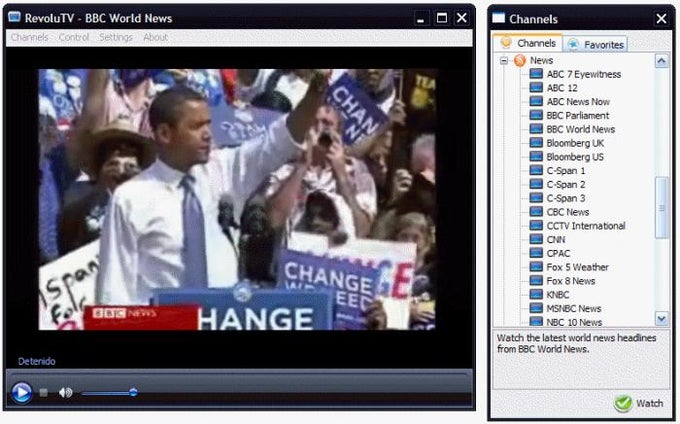Switch to the Channels tab
The width and height of the screenshot is (680, 424).
click(528, 43)
